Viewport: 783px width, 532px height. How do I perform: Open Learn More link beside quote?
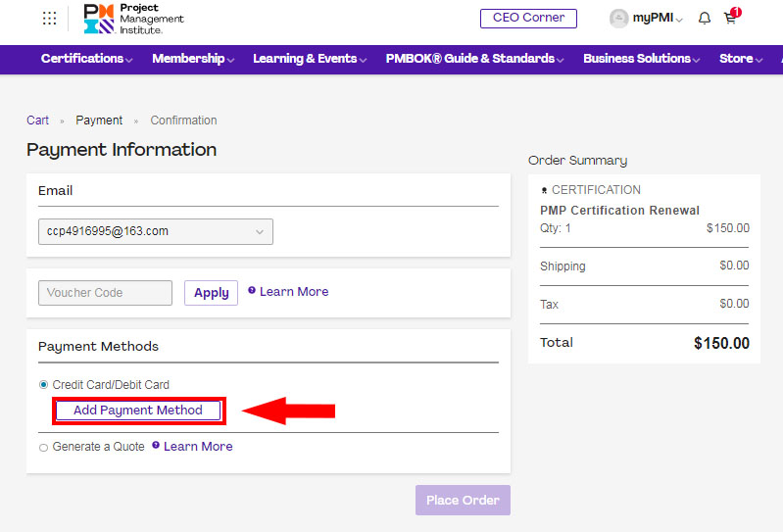click(x=198, y=446)
